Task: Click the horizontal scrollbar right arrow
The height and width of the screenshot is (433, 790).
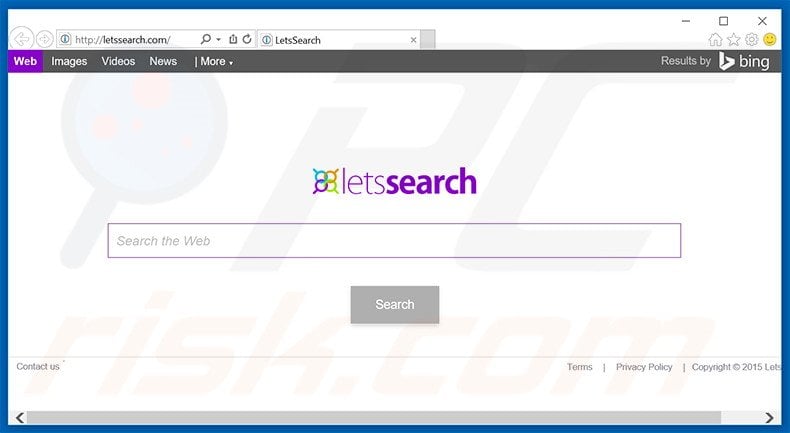Action: click(x=769, y=417)
